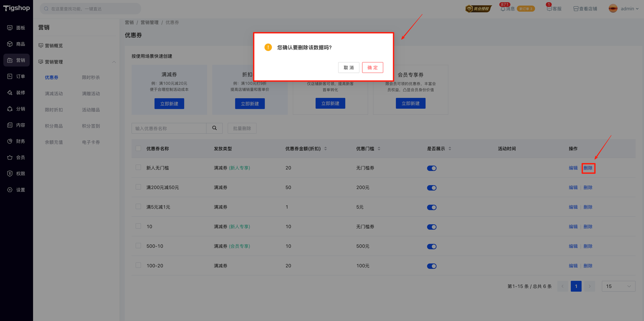Sort by 优惠门槛 column sorter arrows
The width and height of the screenshot is (644, 321).
point(379,149)
